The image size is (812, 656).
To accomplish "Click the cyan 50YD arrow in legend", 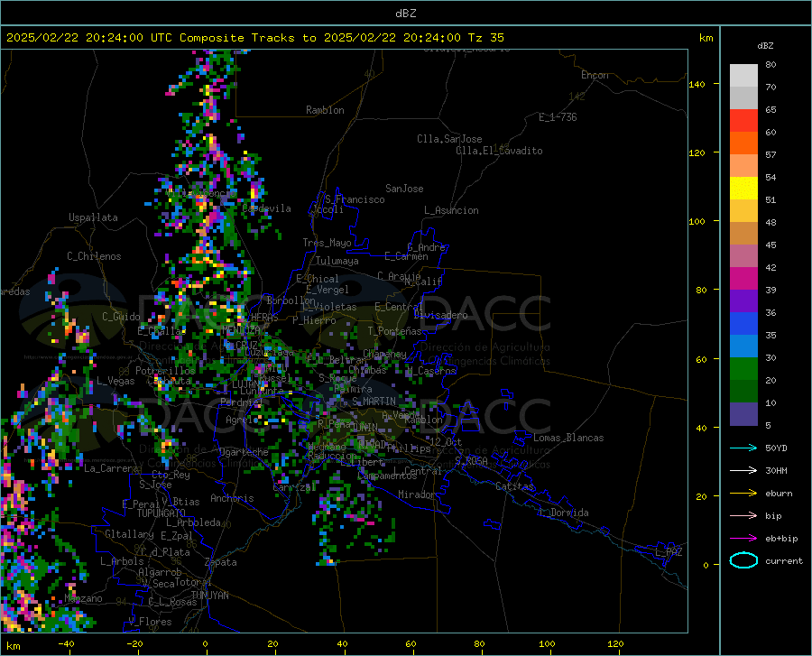I will click(x=743, y=448).
